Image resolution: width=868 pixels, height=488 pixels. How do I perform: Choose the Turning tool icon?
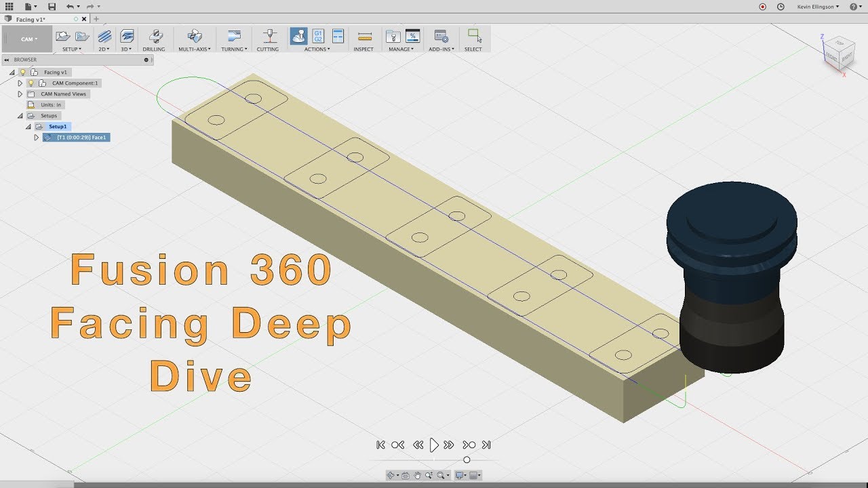(234, 36)
